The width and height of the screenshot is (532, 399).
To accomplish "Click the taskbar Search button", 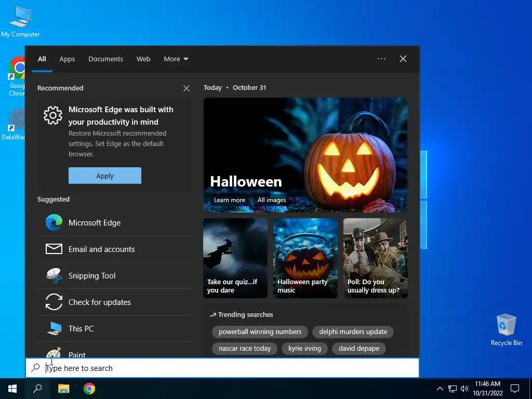I will 37,389.
